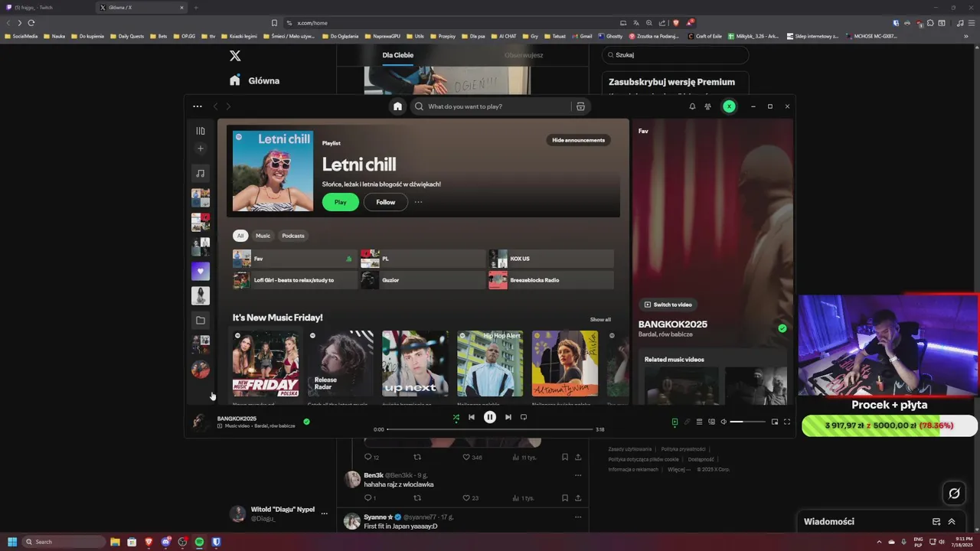The width and height of the screenshot is (980, 551).
Task: Open more options on Syanne's post
Action: click(x=578, y=517)
